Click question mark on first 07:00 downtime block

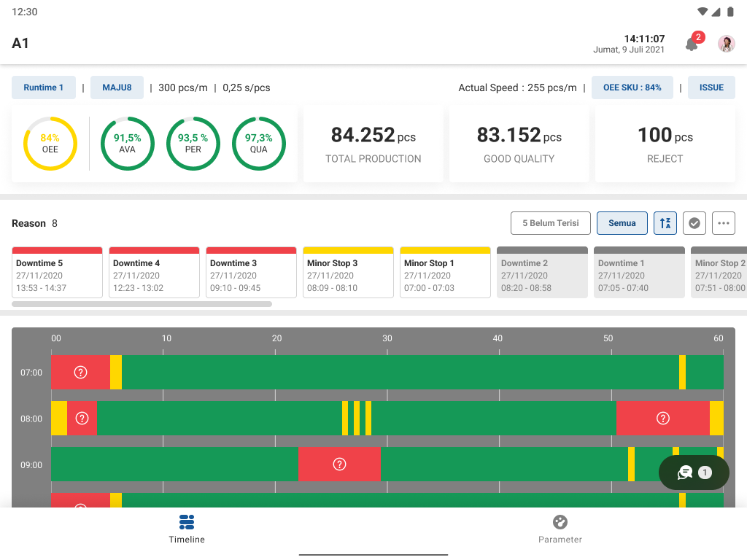pyautogui.click(x=80, y=372)
